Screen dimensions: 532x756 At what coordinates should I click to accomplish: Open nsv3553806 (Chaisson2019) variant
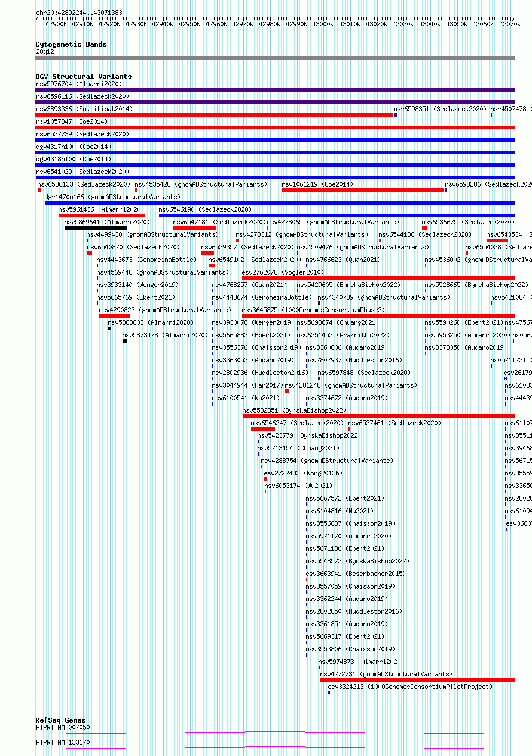click(x=350, y=649)
